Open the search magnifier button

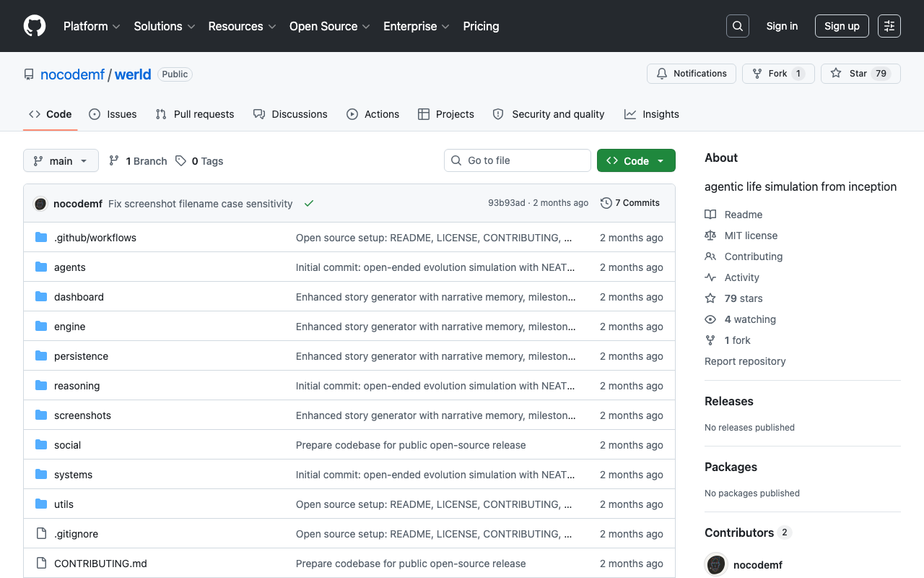tap(738, 26)
